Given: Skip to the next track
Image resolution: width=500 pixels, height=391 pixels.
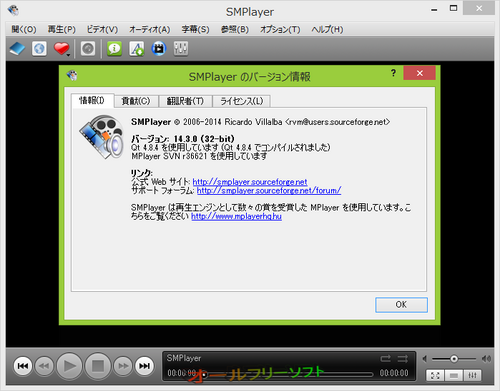Looking at the screenshot, I should pos(144,366).
